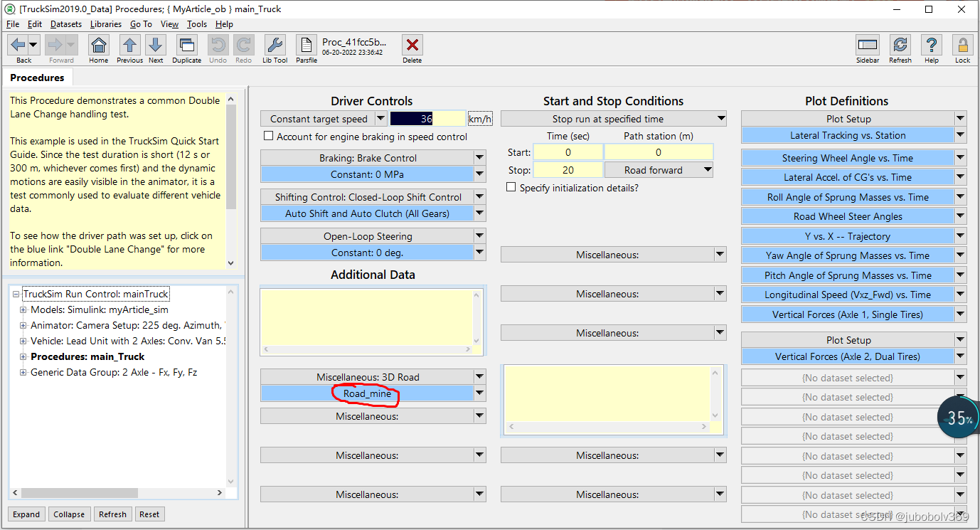Screen dimensions: 980x530
Task: Open the File menu
Action: point(13,24)
